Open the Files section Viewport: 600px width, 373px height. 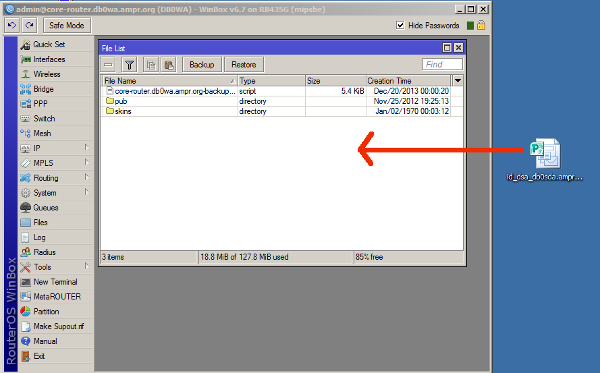point(56,222)
